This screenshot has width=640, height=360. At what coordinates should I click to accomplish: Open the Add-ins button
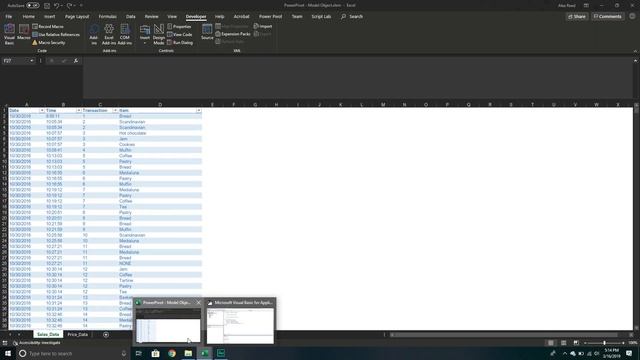click(94, 34)
